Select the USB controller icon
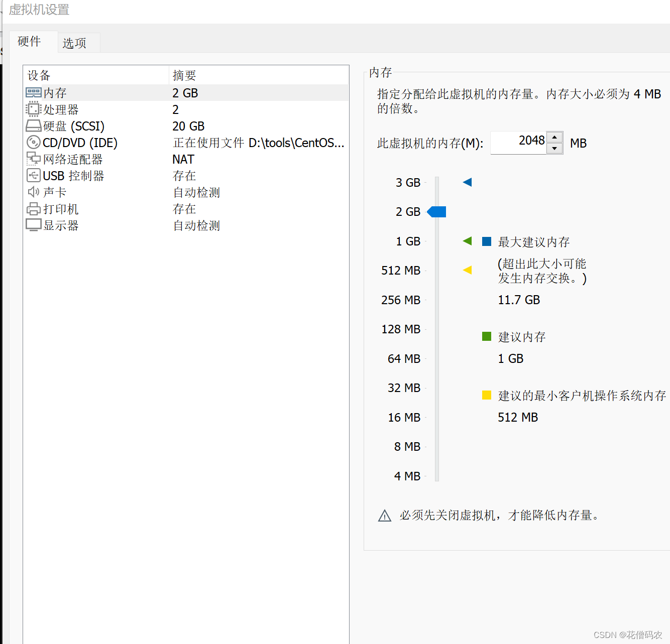This screenshot has height=644, width=670. [x=34, y=176]
